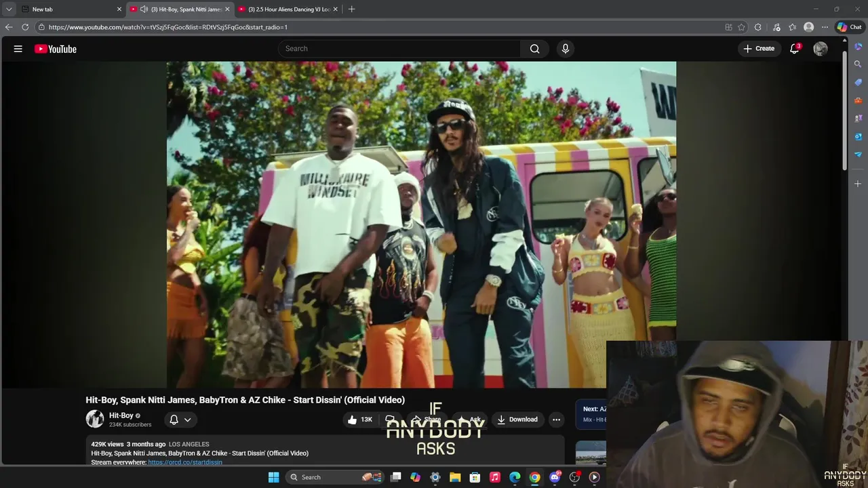The image size is (868, 488).
Task: Open the Edge sidebar search icon
Action: (x=858, y=64)
